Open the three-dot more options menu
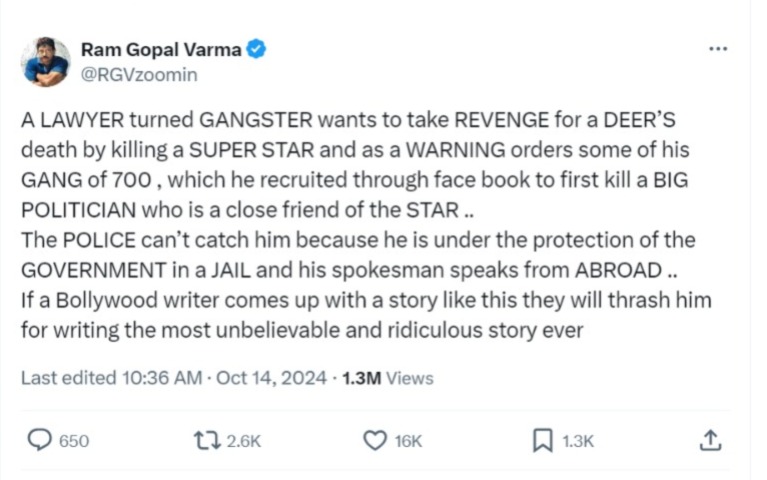 [x=717, y=49]
